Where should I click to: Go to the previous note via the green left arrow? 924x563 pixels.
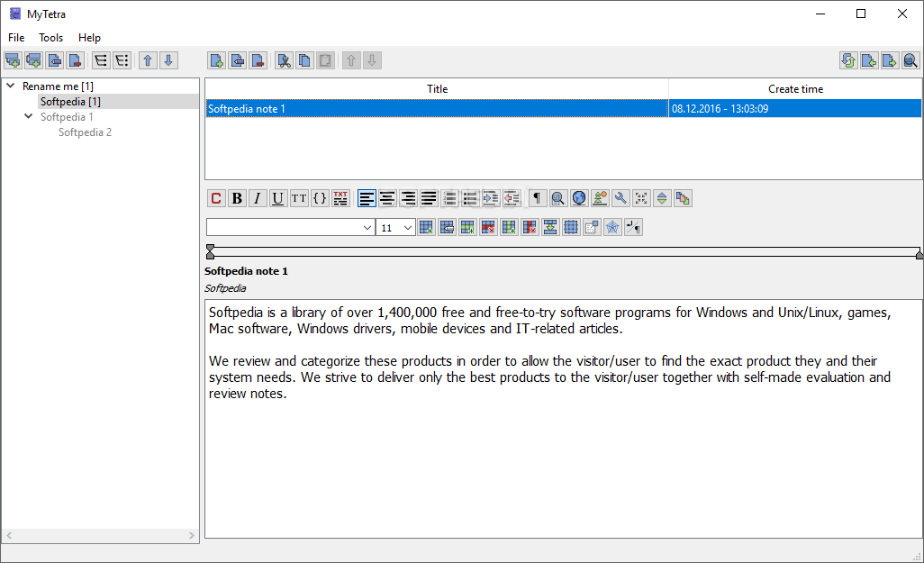click(869, 60)
